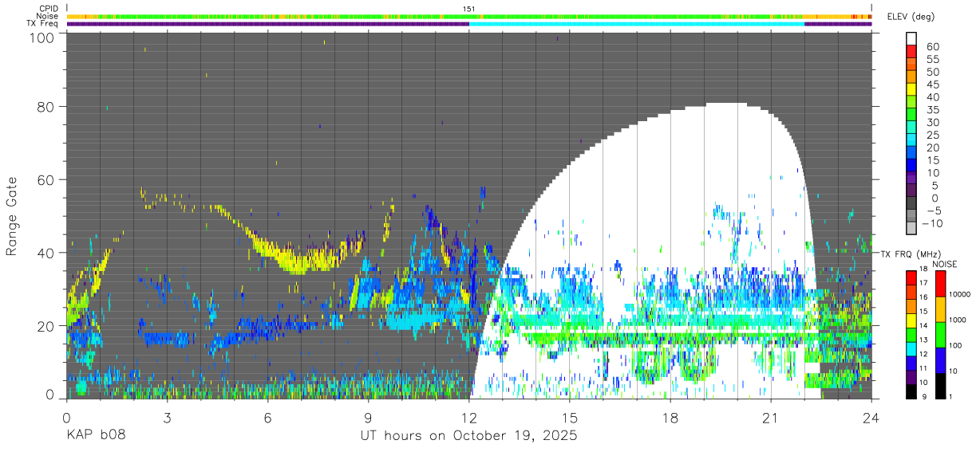
Task: Select the orange swatch in the NOISE legend
Action: click(x=941, y=309)
